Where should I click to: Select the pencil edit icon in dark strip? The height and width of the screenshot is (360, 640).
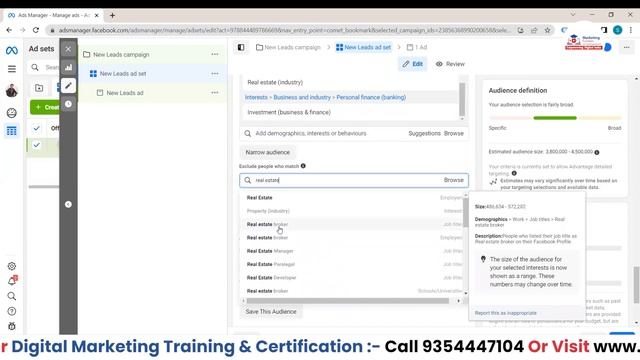68,86
